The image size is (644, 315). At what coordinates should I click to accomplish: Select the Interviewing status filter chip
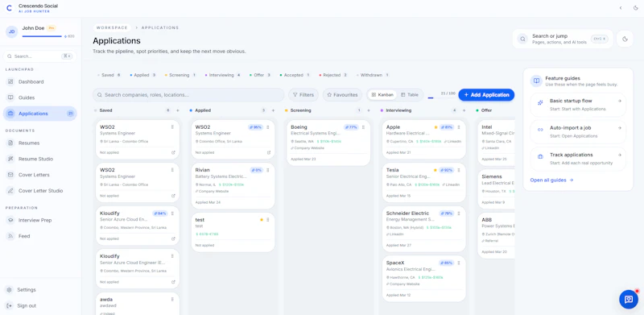[x=223, y=75]
